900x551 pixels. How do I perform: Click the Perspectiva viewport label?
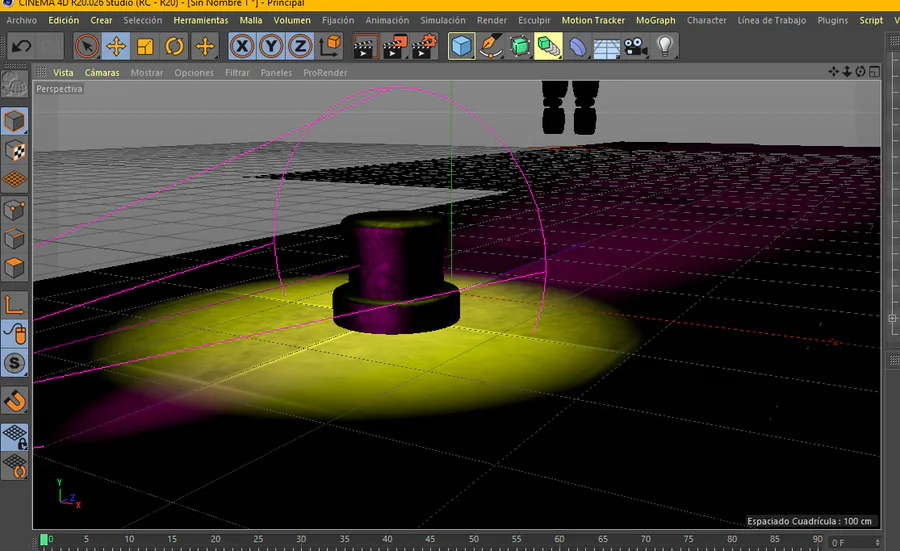[59, 89]
